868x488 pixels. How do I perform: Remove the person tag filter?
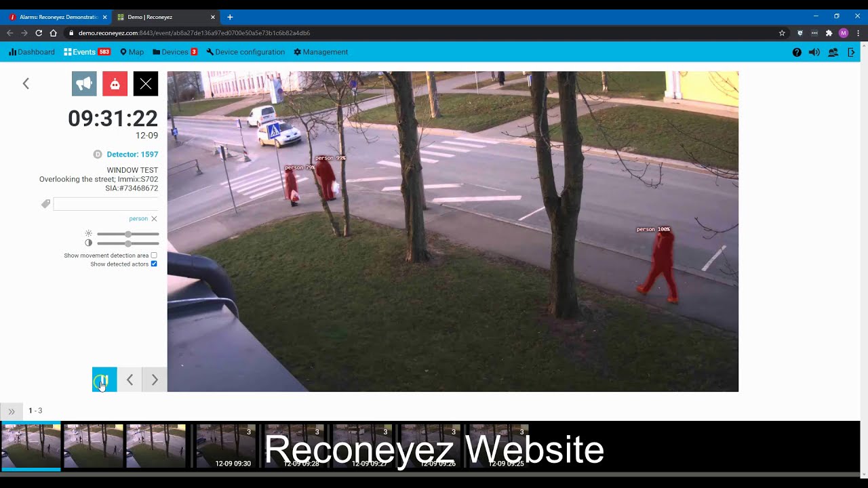click(154, 219)
